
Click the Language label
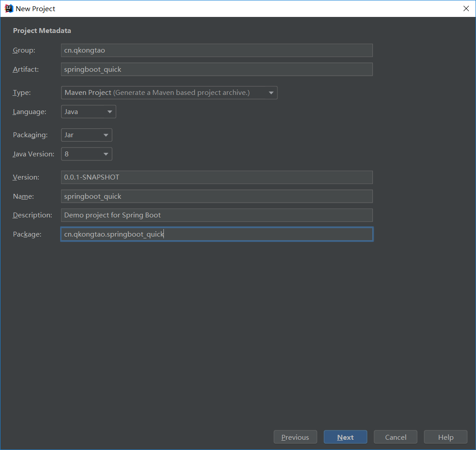[29, 112]
